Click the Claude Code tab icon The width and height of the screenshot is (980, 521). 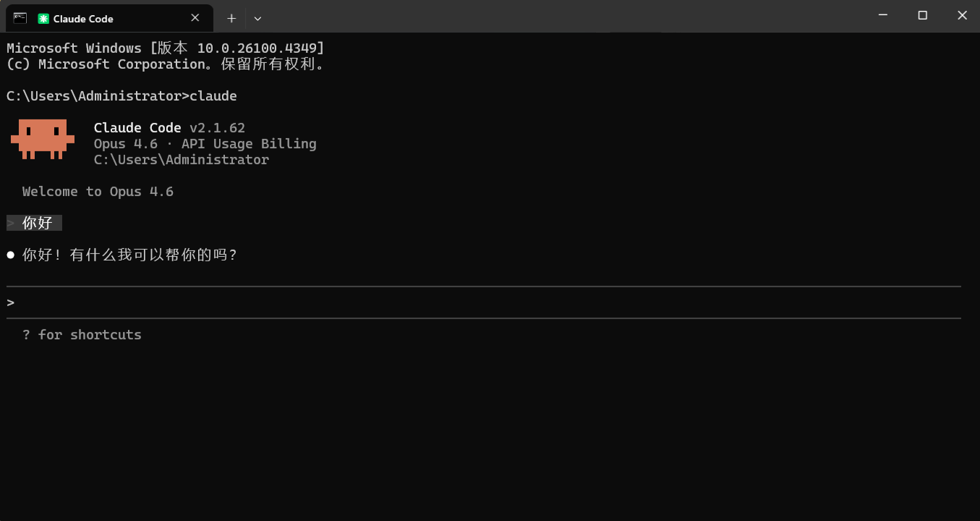tap(43, 18)
